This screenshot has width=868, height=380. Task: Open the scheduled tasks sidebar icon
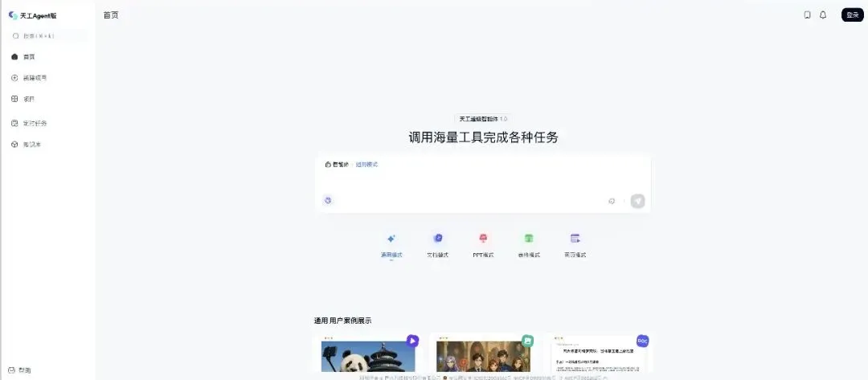point(15,124)
